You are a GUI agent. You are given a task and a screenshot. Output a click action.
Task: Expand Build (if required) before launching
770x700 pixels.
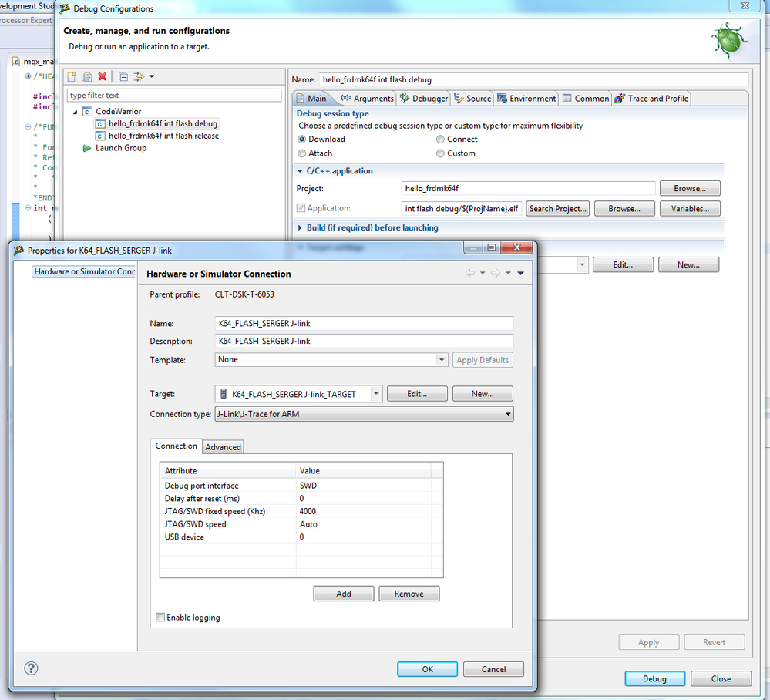click(x=300, y=228)
